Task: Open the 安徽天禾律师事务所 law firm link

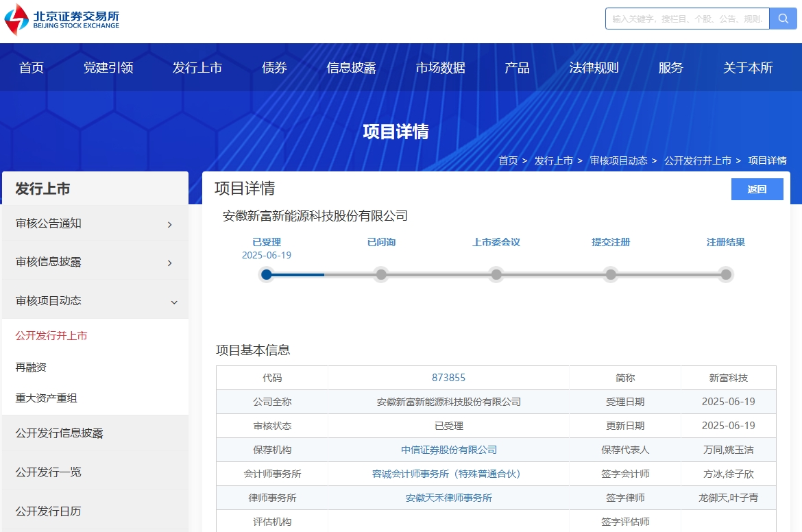Action: (448, 498)
